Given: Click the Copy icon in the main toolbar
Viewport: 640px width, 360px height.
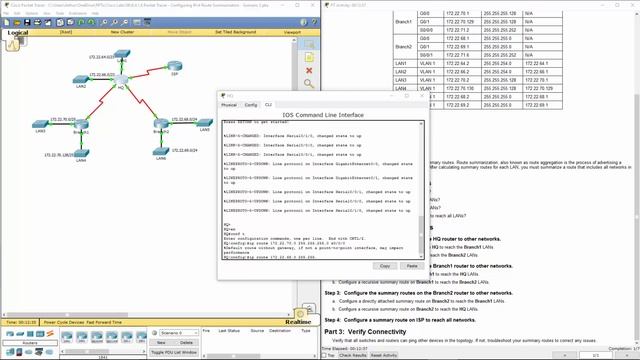Looking at the screenshot, I should coord(60,22).
